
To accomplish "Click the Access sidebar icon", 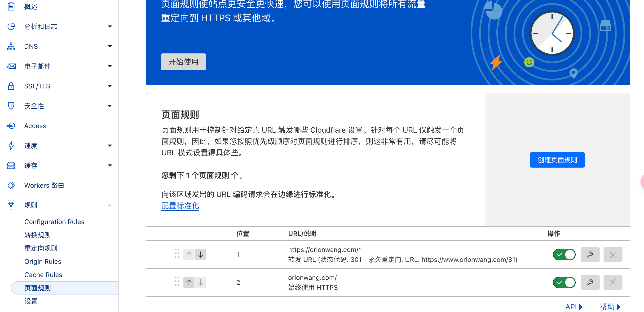I will click(11, 126).
